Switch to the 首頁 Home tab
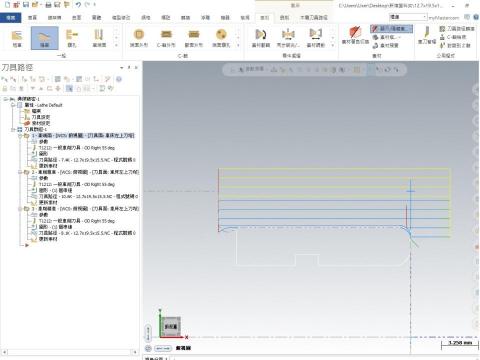Viewport: 480px width, 360px height. [32, 17]
